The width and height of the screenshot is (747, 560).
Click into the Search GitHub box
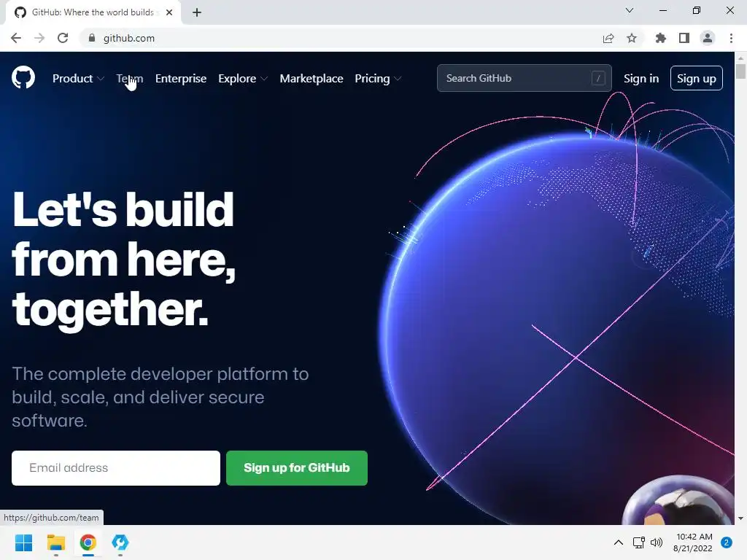pos(524,78)
